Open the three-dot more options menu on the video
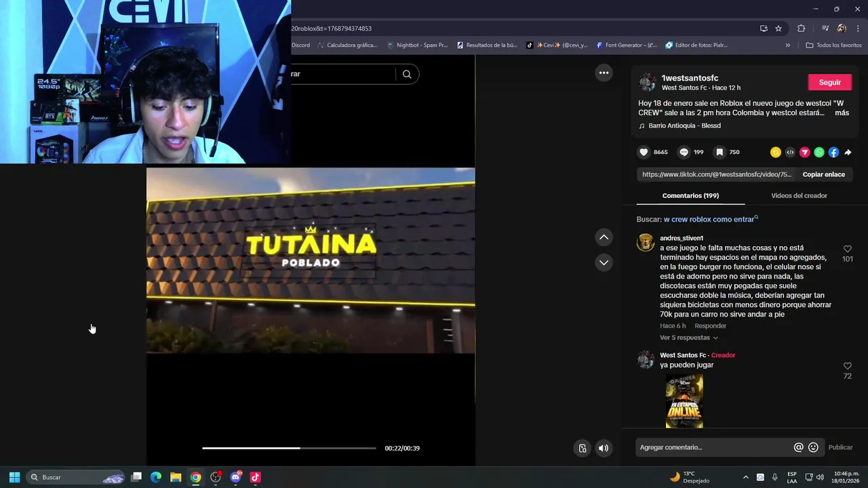Image resolution: width=868 pixels, height=488 pixels. tap(604, 73)
